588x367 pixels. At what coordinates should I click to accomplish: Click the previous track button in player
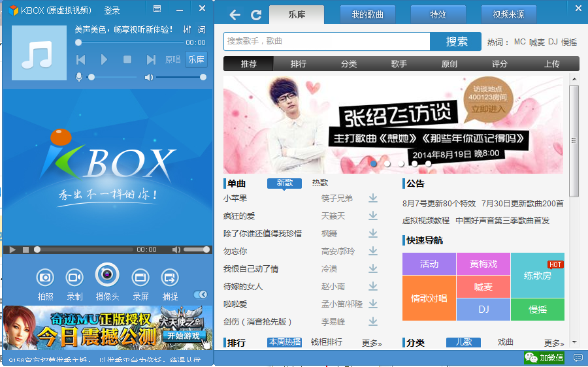[80, 59]
